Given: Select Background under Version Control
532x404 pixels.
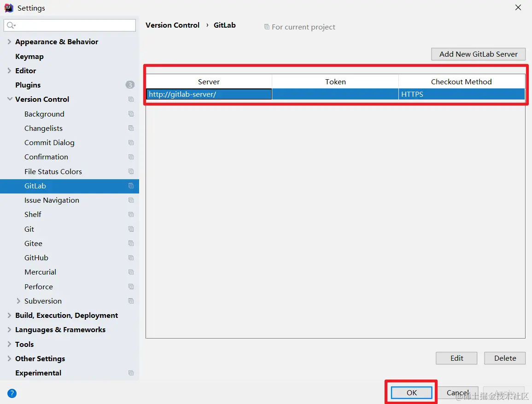Looking at the screenshot, I should (x=44, y=114).
